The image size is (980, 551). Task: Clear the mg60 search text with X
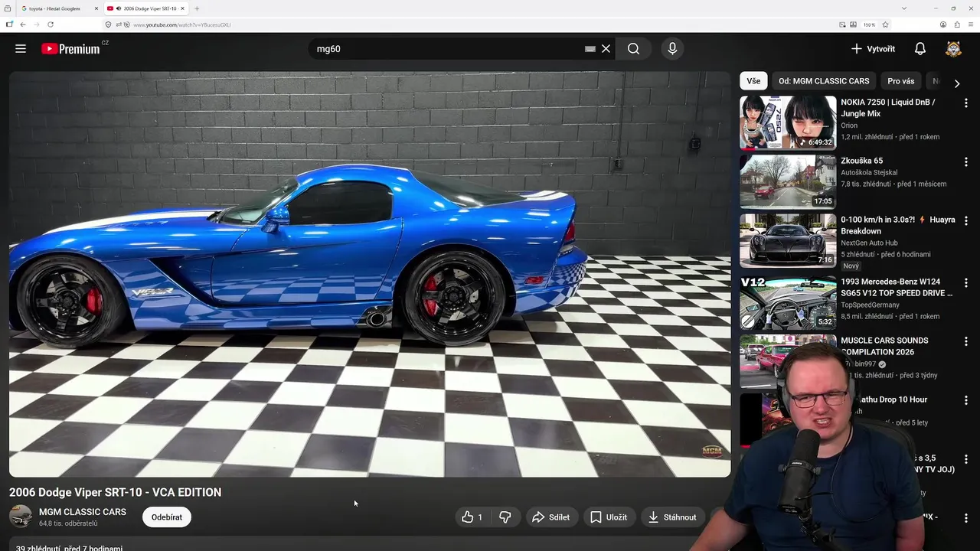coord(606,48)
